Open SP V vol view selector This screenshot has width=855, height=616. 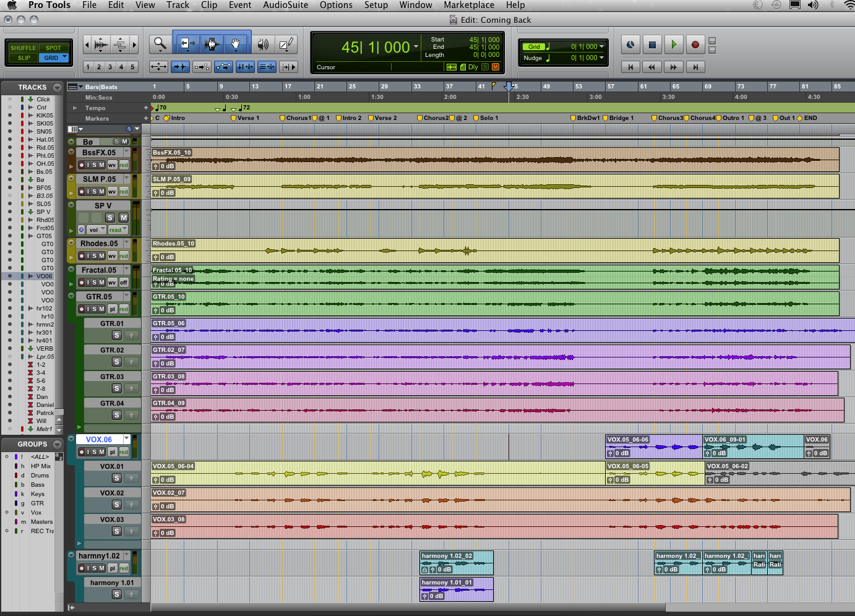96,229
